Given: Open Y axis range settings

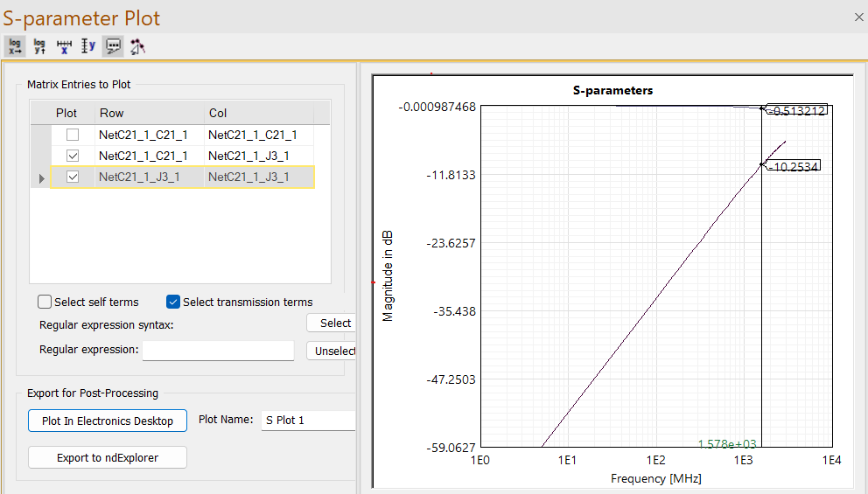Looking at the screenshot, I should (x=88, y=46).
